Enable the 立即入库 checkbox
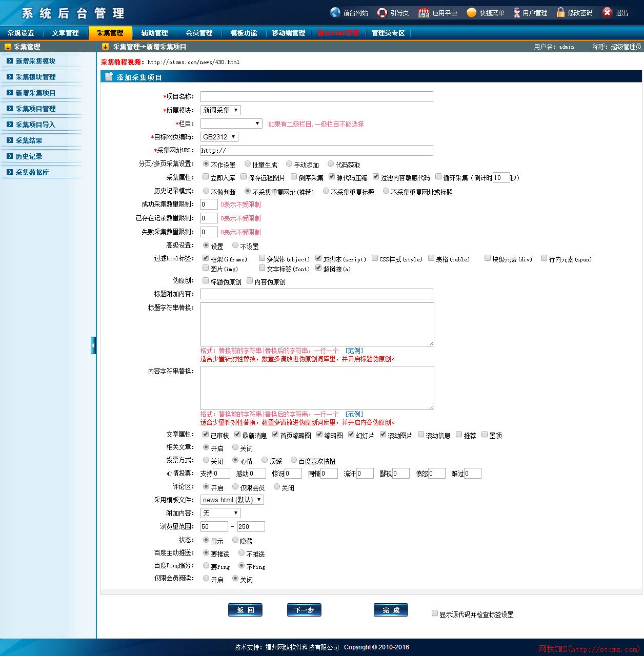644x656 pixels. [x=206, y=177]
